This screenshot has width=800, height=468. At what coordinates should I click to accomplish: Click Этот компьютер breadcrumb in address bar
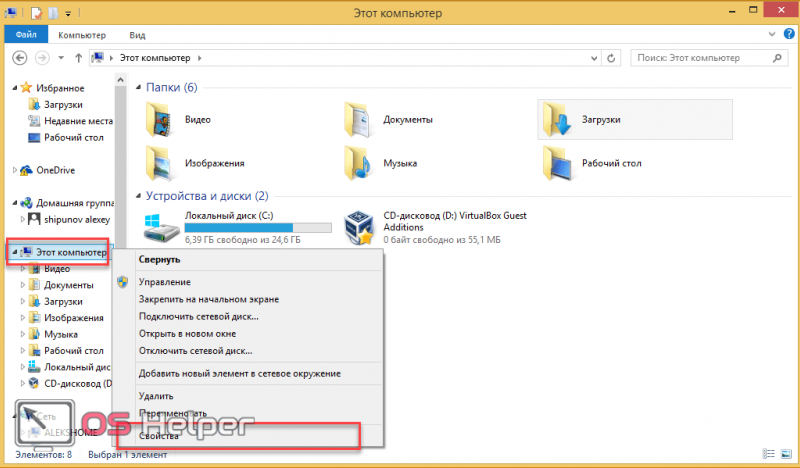[155, 58]
